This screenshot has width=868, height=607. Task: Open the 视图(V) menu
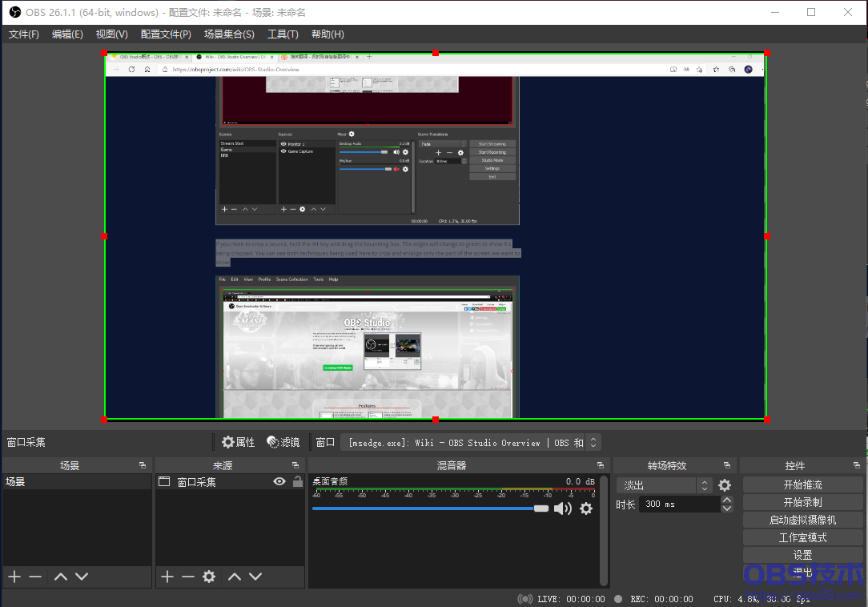(x=112, y=34)
